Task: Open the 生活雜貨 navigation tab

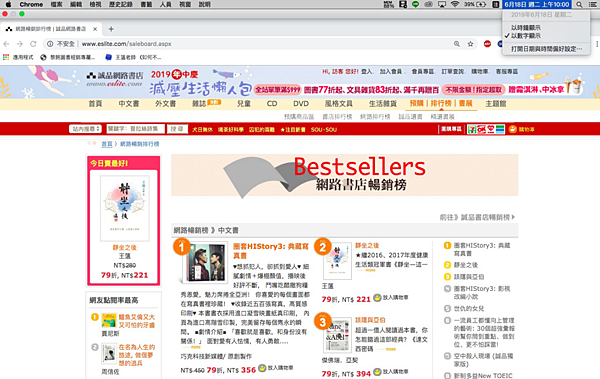Action: tap(383, 103)
